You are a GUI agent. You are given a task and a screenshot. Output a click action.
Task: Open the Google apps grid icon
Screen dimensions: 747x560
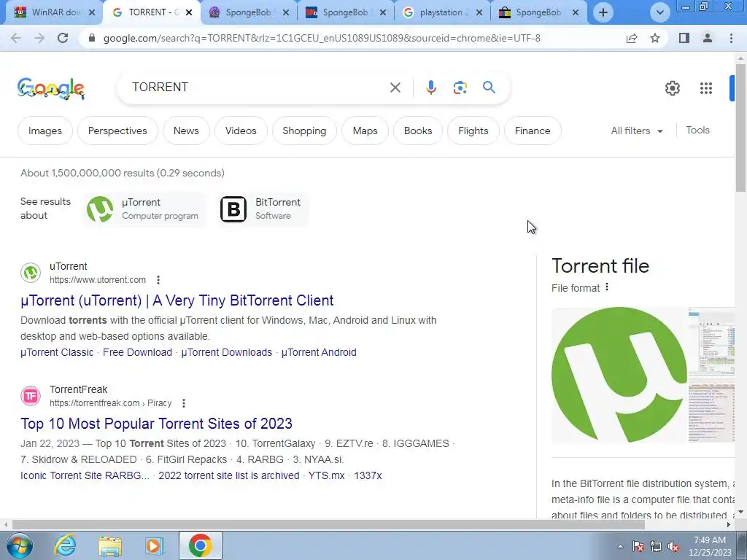point(706,88)
